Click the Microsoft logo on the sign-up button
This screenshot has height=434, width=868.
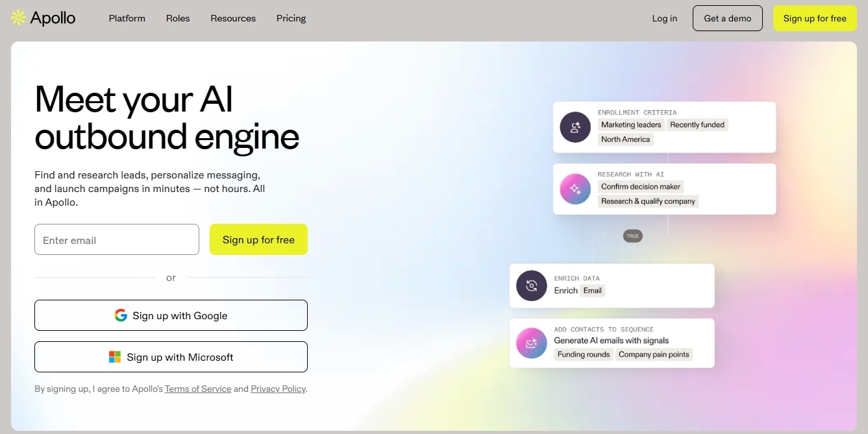[x=115, y=356]
